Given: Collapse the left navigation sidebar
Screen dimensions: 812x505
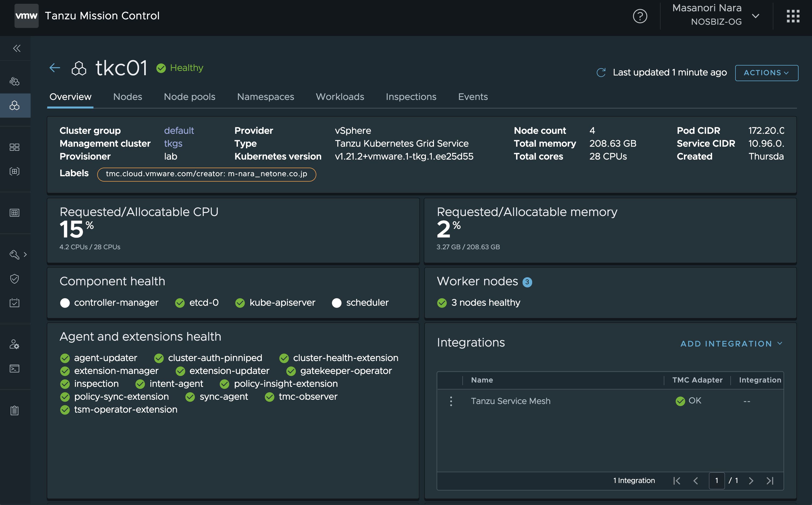Looking at the screenshot, I should 17,48.
